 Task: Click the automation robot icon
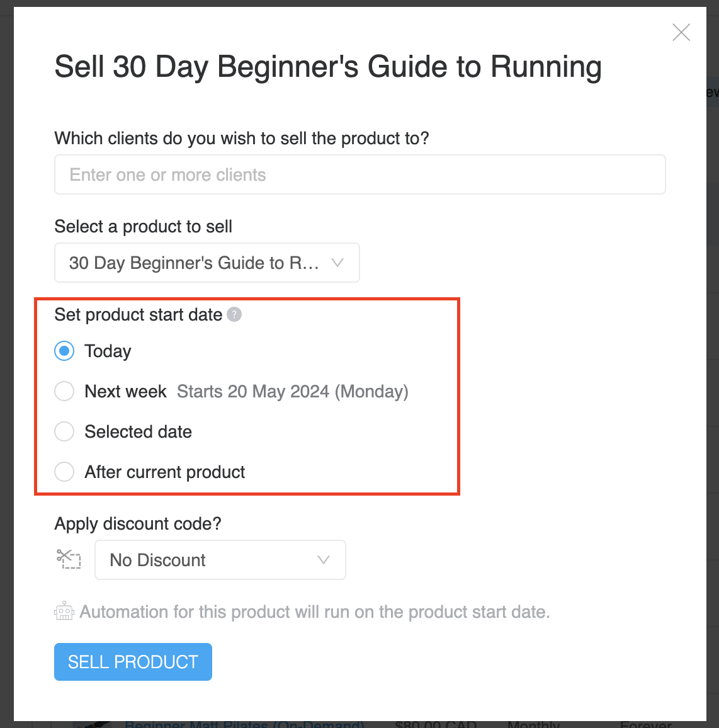(x=64, y=611)
